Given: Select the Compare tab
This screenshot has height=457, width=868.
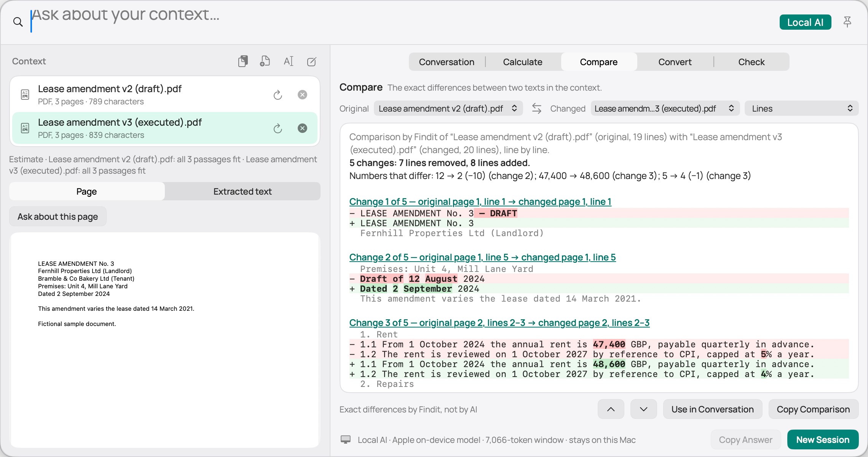Looking at the screenshot, I should (x=599, y=62).
